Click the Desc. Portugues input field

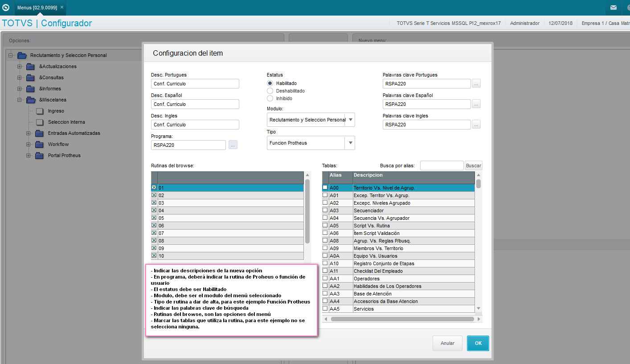click(195, 84)
